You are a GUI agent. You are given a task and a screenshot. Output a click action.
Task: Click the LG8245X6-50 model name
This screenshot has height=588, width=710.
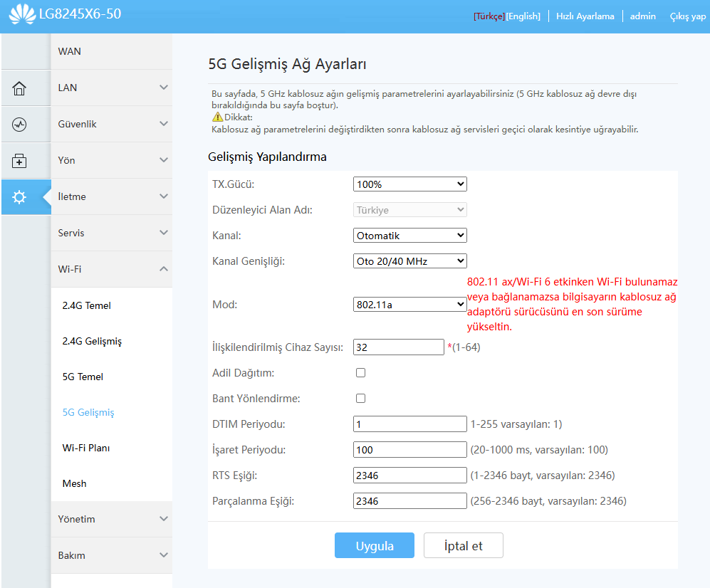click(x=80, y=14)
